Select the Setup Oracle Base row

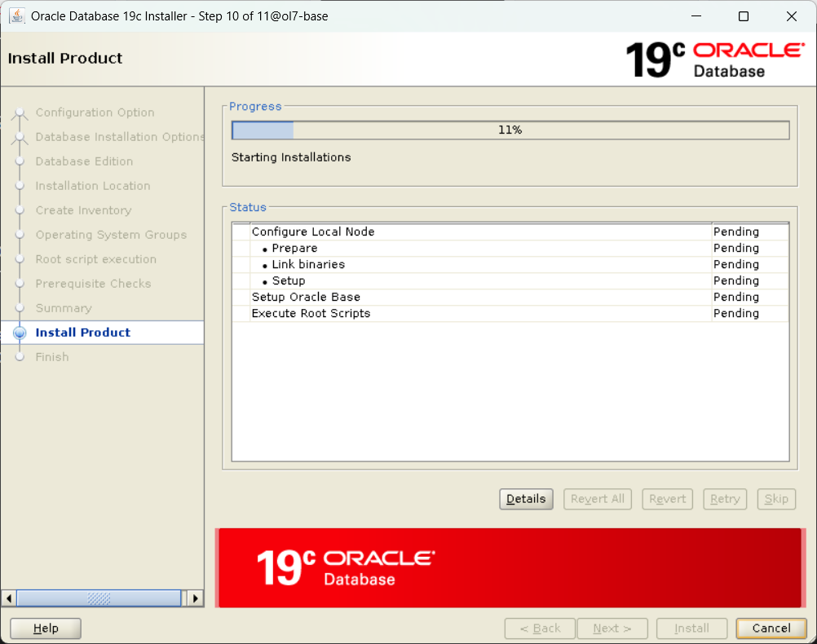(x=510, y=297)
